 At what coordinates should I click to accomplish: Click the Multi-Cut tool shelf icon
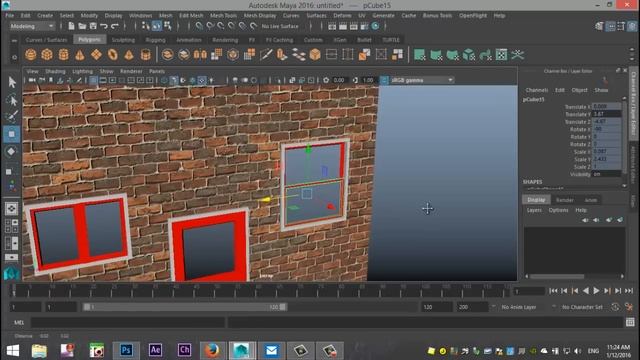coord(266,54)
